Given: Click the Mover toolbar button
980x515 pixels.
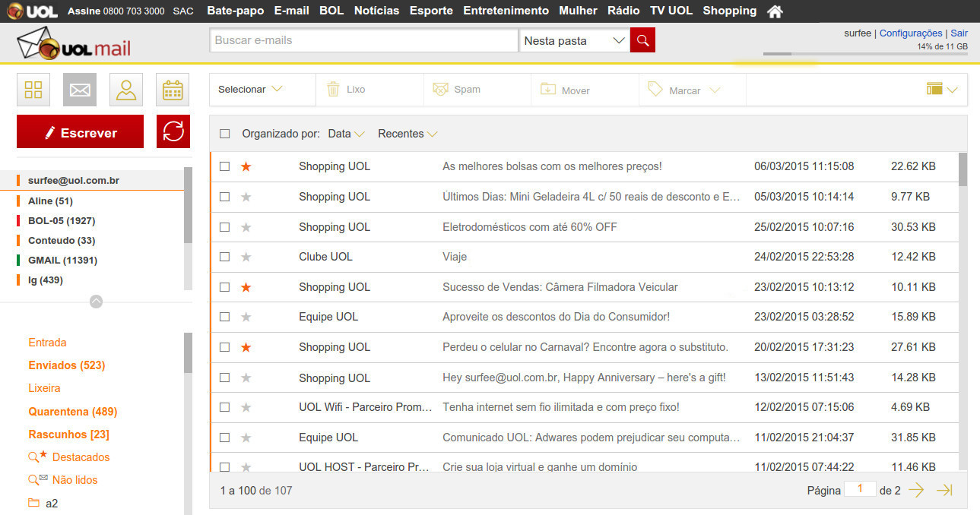Looking at the screenshot, I should [565, 90].
